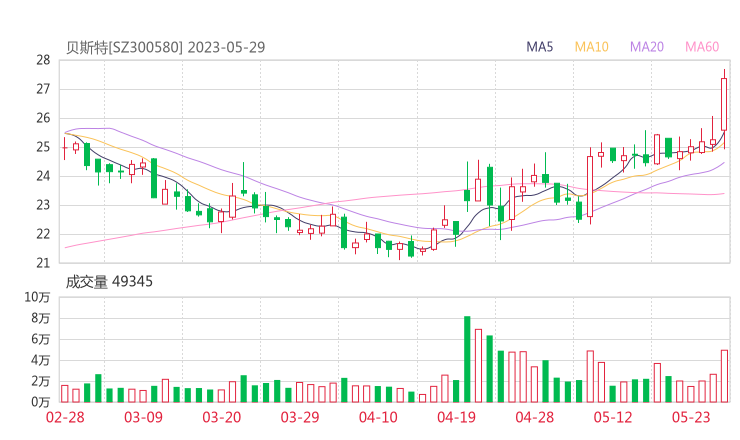Click the MA20 legend label

(x=647, y=47)
